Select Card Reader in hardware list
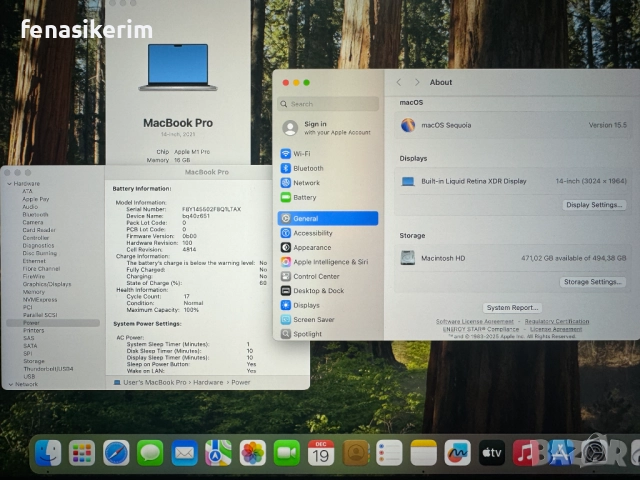 pyautogui.click(x=39, y=230)
